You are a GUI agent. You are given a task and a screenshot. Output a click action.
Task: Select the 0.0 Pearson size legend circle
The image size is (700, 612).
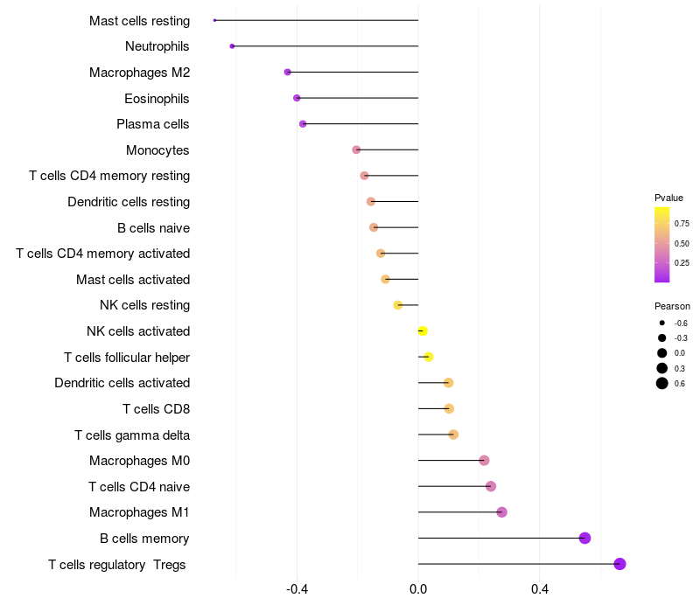[662, 353]
